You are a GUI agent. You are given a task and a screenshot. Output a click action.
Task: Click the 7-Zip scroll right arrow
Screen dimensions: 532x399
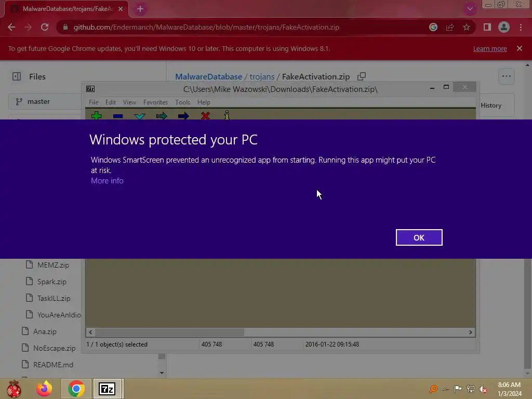pyautogui.click(x=470, y=332)
